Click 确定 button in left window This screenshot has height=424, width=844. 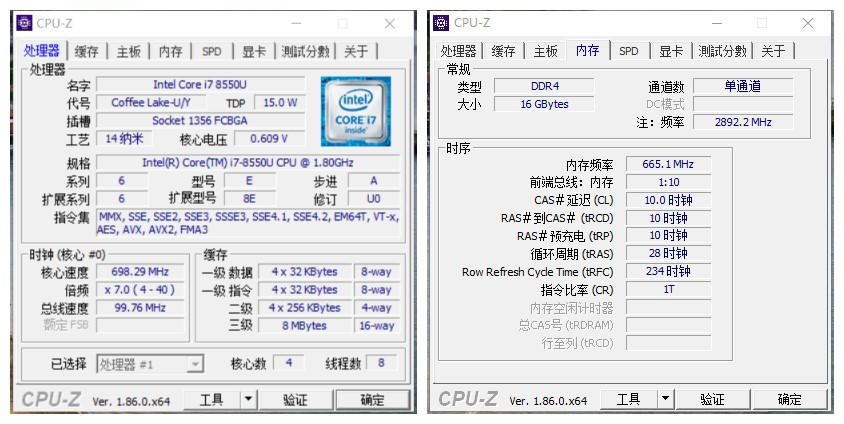[x=372, y=399]
